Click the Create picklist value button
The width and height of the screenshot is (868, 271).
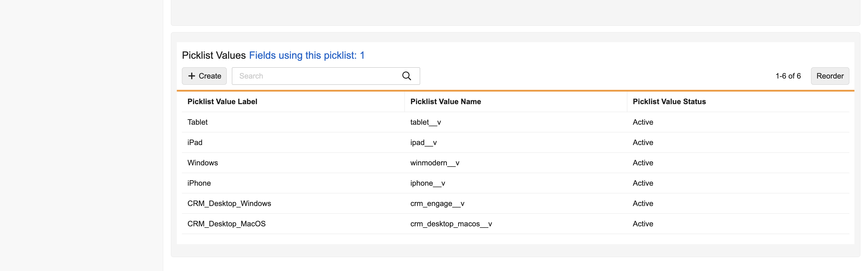coord(204,76)
